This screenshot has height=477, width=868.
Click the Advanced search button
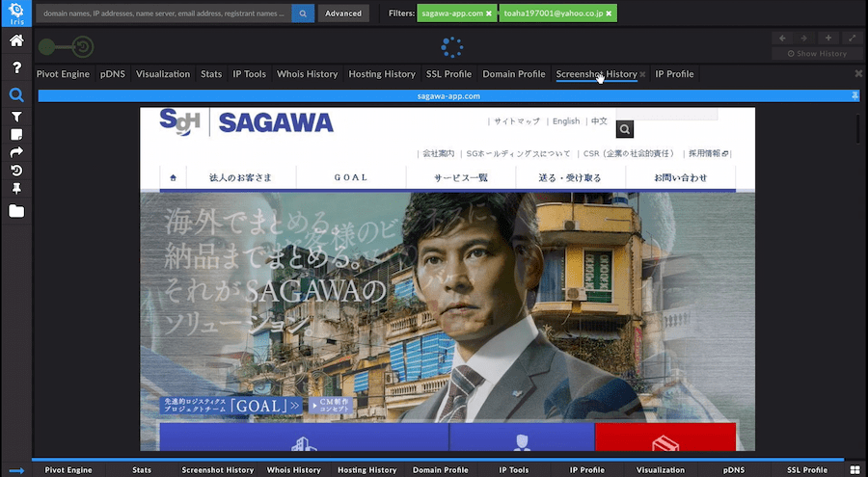(x=343, y=13)
